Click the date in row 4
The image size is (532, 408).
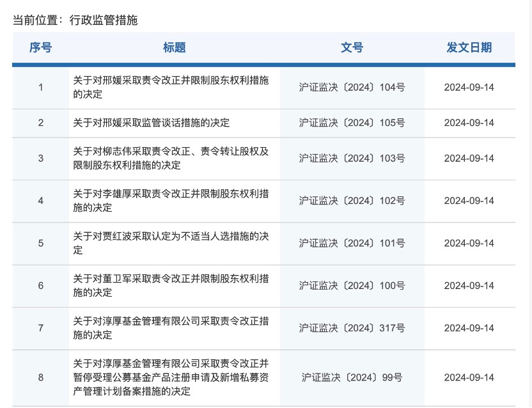click(469, 201)
